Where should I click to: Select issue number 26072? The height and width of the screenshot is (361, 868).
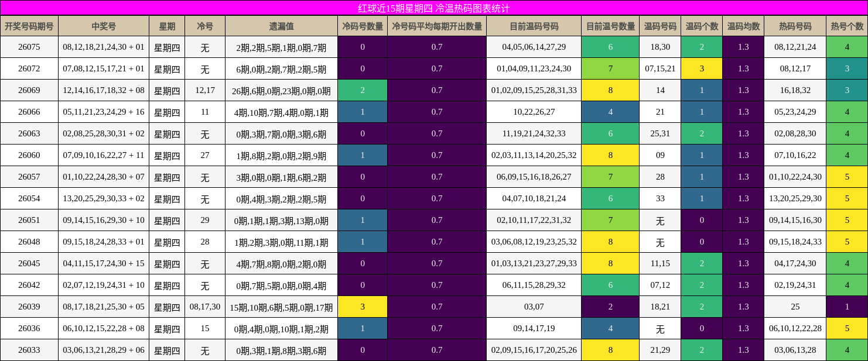coord(29,68)
